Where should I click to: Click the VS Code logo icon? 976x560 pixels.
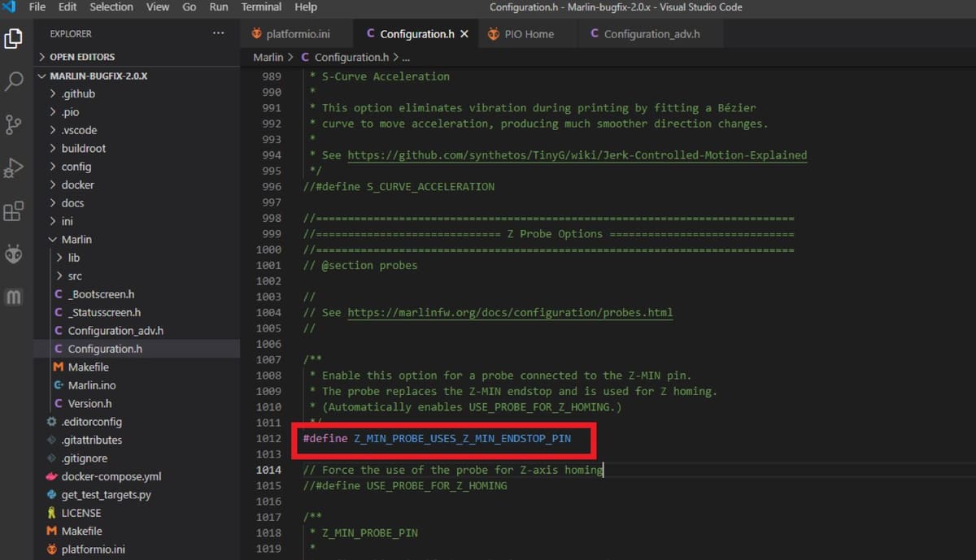click(x=9, y=7)
